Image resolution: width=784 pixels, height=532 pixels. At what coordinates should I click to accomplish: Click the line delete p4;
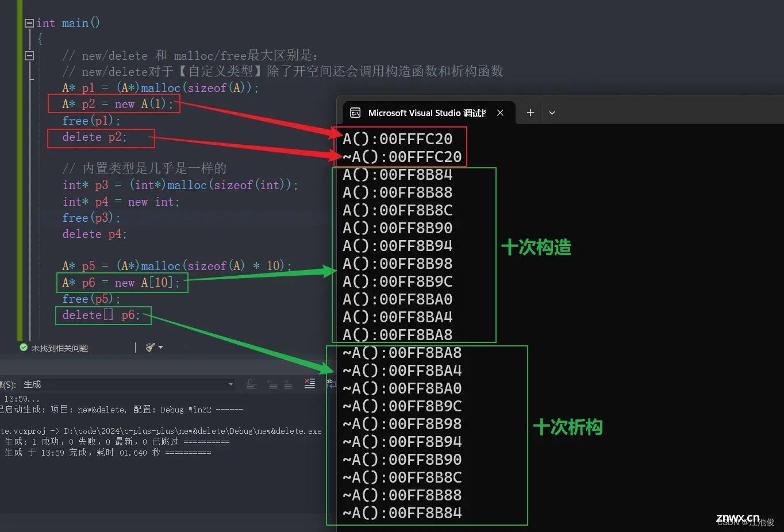94,234
